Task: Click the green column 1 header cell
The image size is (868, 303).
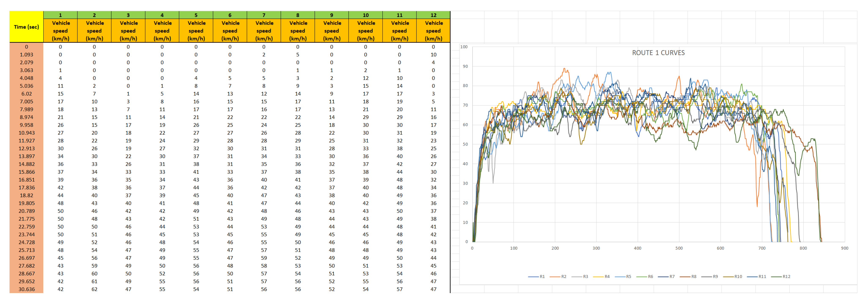Action: coord(60,15)
